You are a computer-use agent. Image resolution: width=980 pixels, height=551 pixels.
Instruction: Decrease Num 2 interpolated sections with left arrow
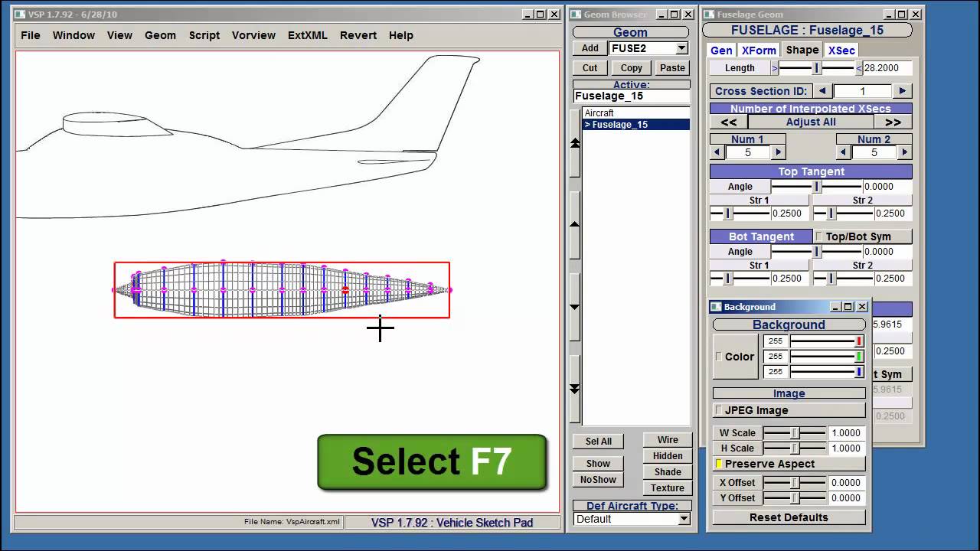coord(844,152)
